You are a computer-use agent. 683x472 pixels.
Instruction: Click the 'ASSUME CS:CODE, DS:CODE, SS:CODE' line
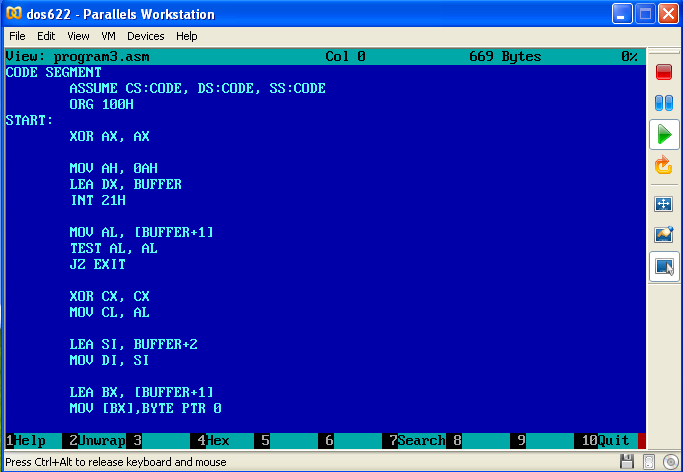pos(197,88)
